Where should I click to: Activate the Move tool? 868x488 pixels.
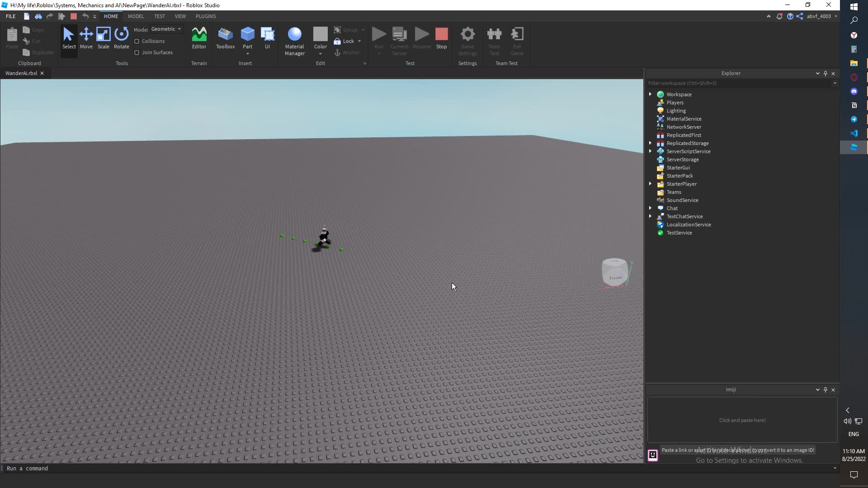(86, 38)
